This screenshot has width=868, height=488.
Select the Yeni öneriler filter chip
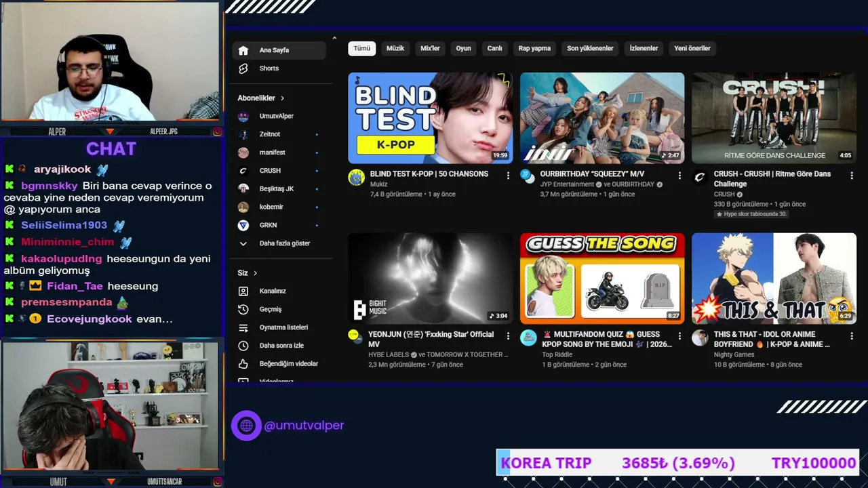[x=692, y=49]
